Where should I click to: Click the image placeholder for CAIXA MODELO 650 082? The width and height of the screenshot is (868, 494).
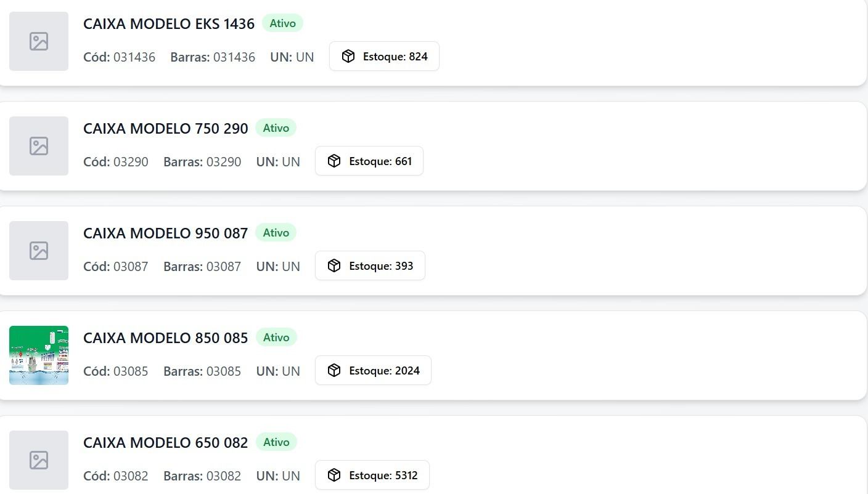point(39,460)
